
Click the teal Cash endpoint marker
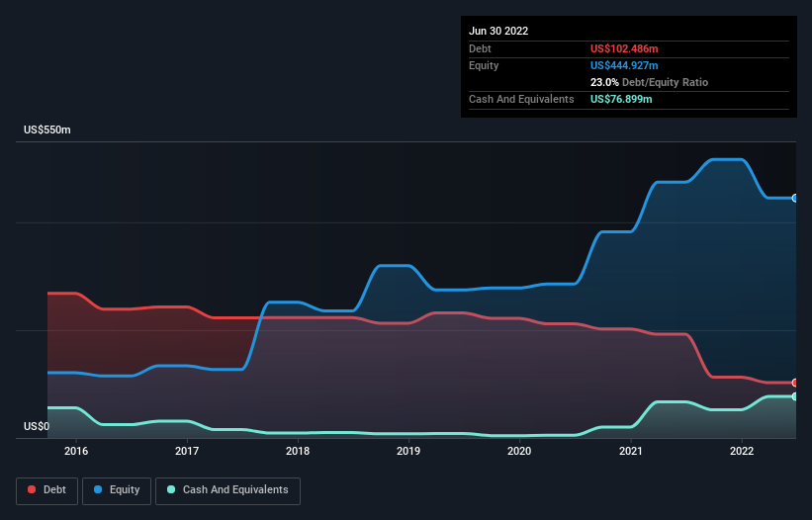point(795,396)
